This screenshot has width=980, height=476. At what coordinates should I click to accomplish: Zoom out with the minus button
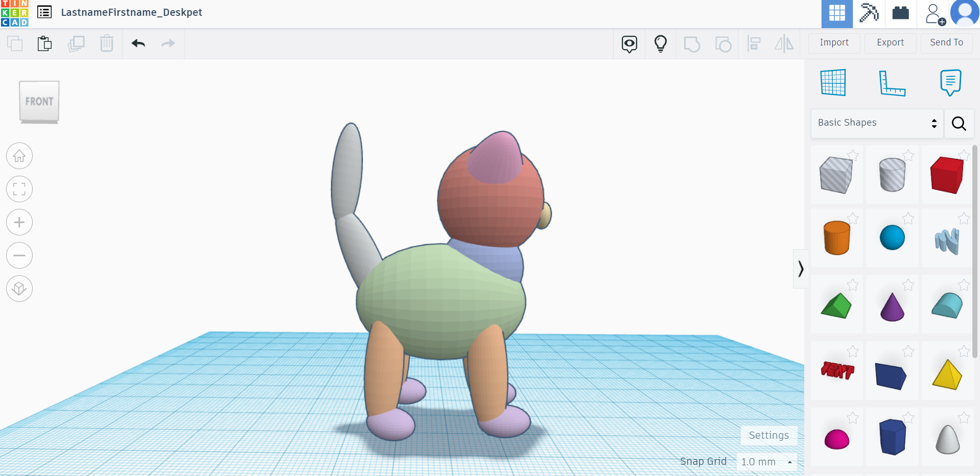[19, 255]
